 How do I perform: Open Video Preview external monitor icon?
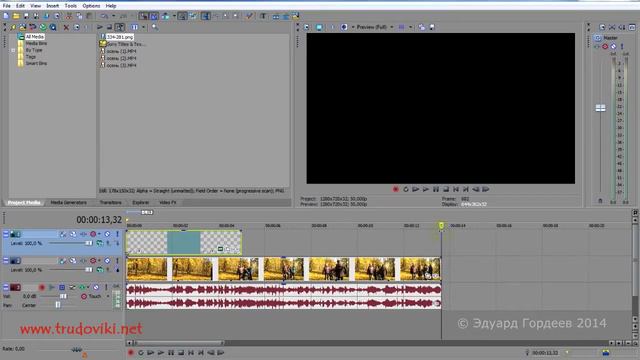319,27
